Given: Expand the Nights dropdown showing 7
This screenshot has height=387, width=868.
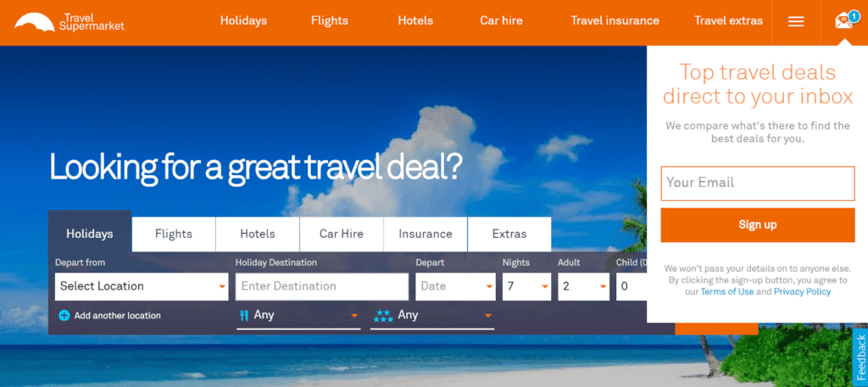Looking at the screenshot, I should point(526,286).
